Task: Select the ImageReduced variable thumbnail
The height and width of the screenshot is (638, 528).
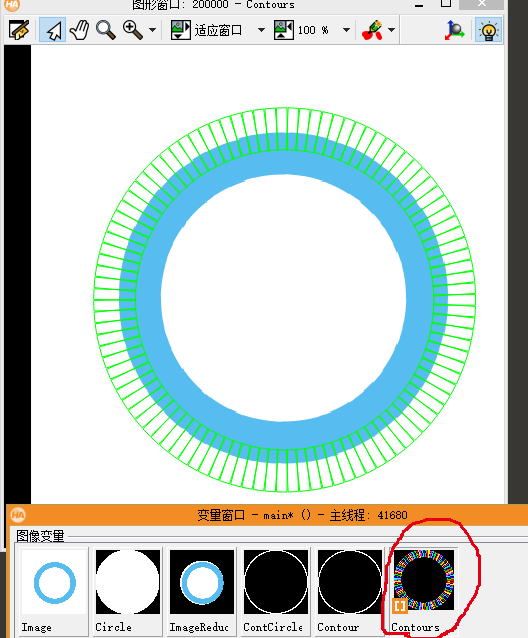Action: (202, 592)
